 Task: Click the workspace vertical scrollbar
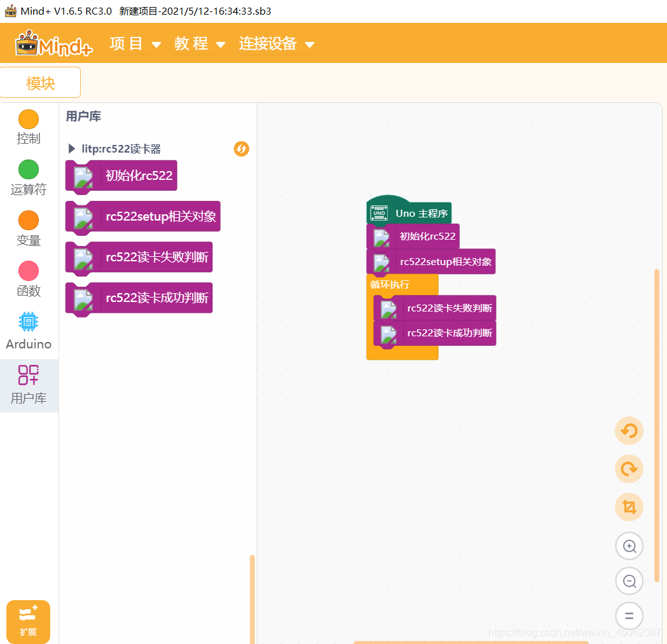click(657, 425)
